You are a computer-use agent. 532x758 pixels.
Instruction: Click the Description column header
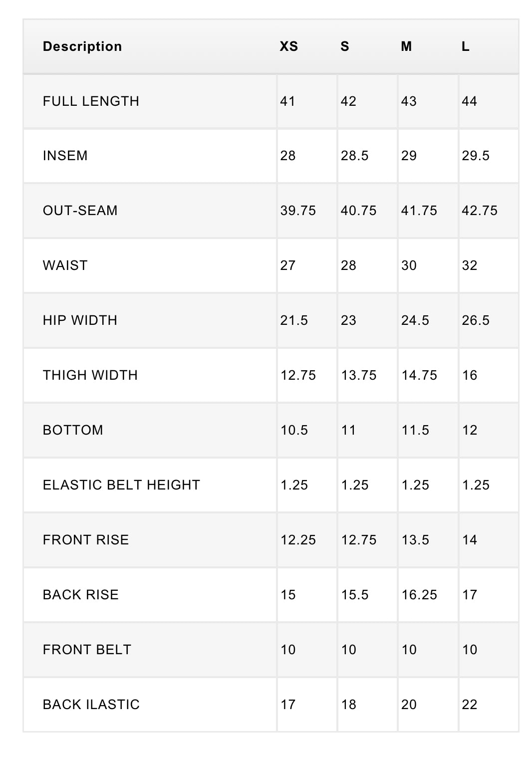tap(82, 46)
